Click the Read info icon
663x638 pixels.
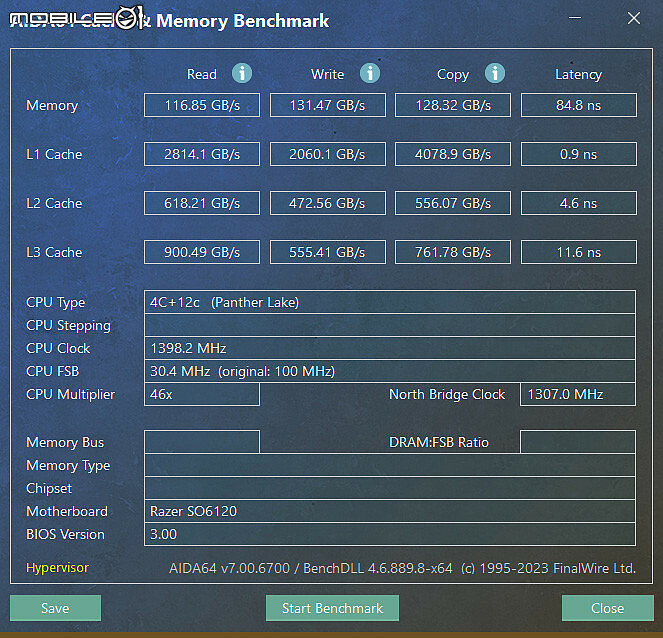pos(242,74)
